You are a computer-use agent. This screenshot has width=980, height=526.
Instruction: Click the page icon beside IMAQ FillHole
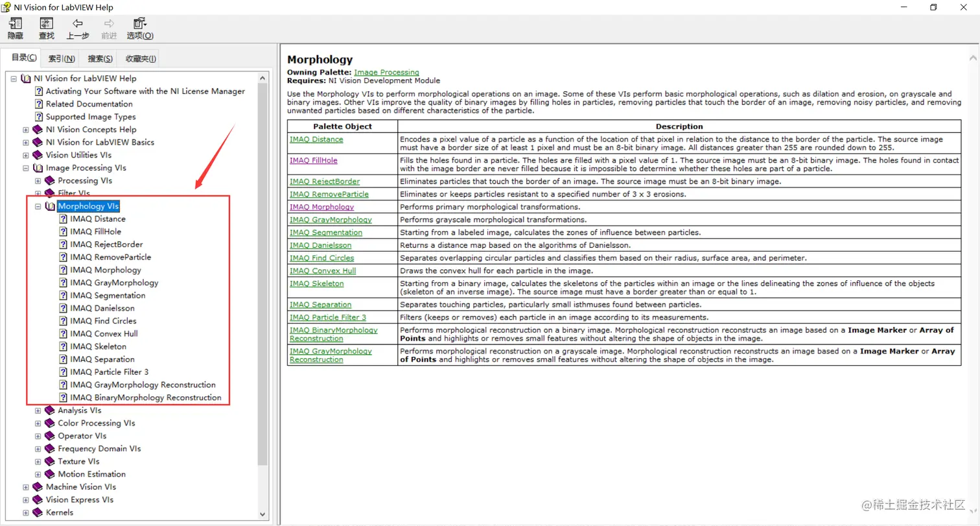pyautogui.click(x=63, y=232)
